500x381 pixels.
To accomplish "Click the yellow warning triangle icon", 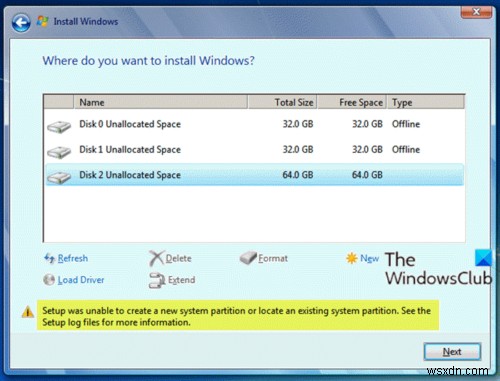I will (28, 312).
